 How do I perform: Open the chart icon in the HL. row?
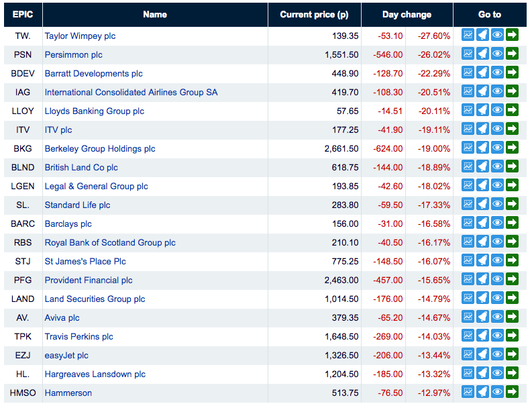[x=468, y=373]
